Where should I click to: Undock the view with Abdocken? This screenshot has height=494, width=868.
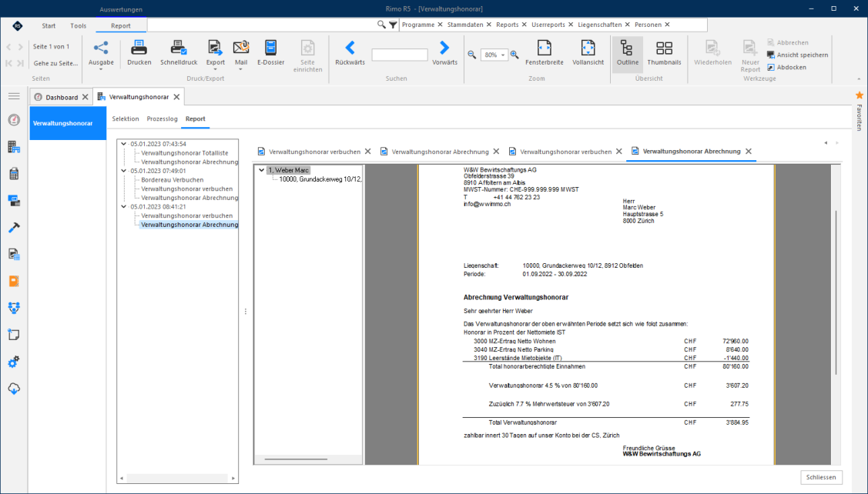click(x=786, y=67)
